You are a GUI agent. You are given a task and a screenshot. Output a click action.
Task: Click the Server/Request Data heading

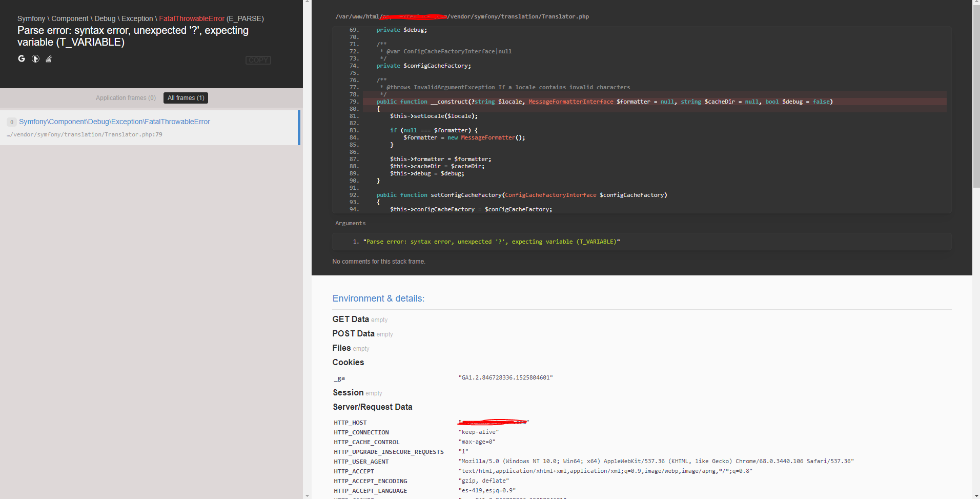tap(373, 407)
